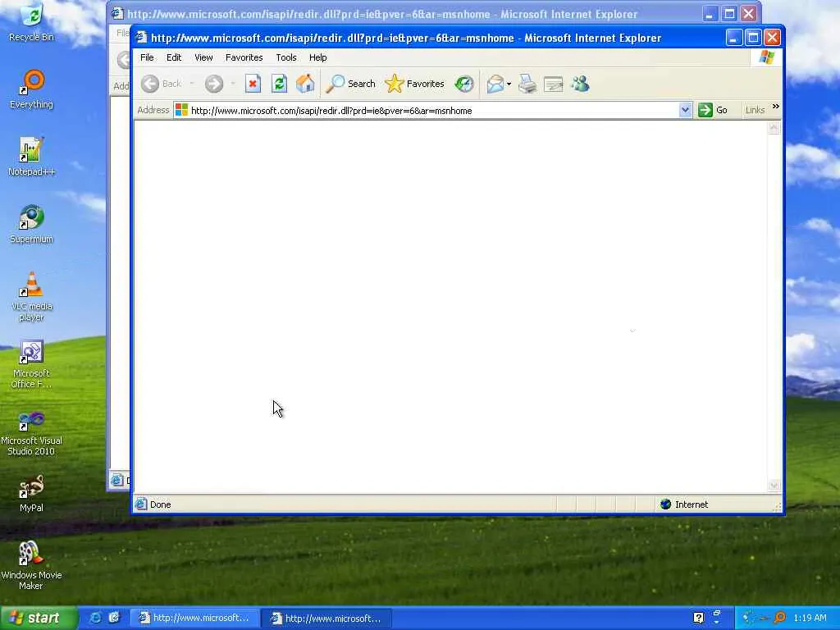The image size is (840, 630).
Task: Click the Forward arrow button
Action: click(214, 84)
